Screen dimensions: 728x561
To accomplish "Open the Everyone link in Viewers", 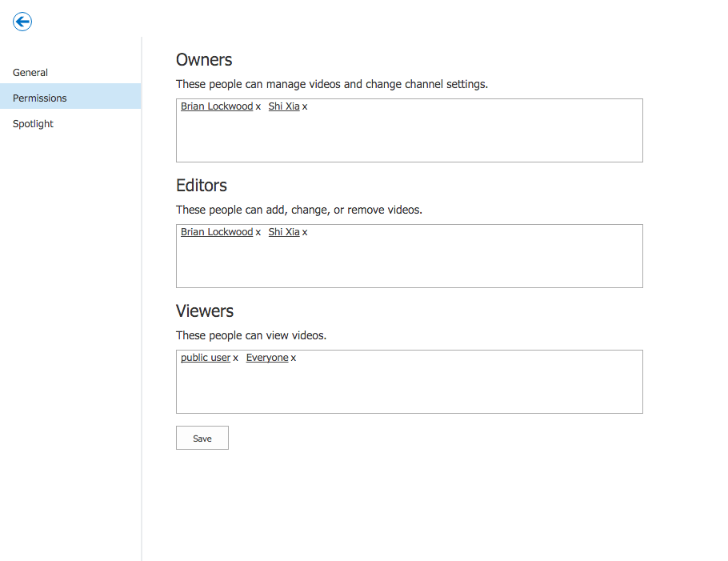I will click(x=267, y=358).
